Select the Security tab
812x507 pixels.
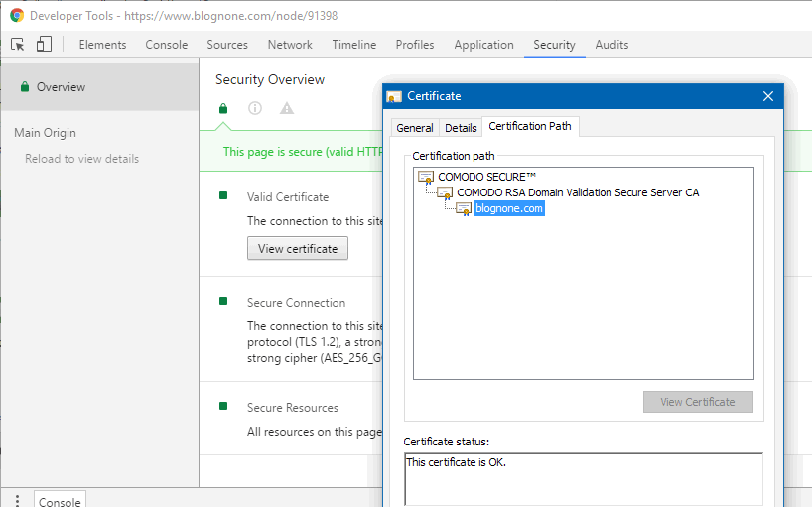click(x=554, y=45)
